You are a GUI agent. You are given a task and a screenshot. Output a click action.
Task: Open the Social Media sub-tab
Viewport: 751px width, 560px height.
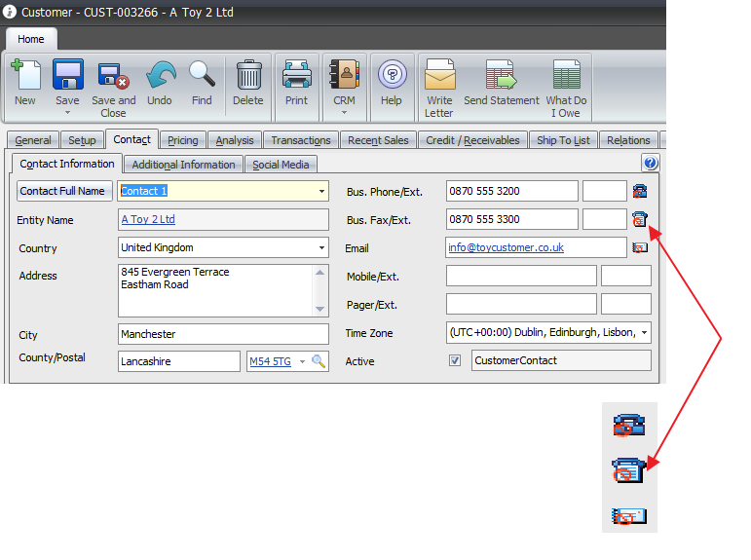pos(281,165)
